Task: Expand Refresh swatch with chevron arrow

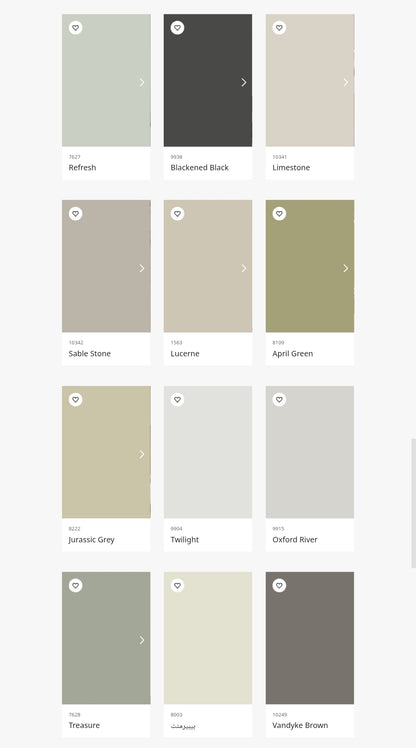Action: (142, 83)
